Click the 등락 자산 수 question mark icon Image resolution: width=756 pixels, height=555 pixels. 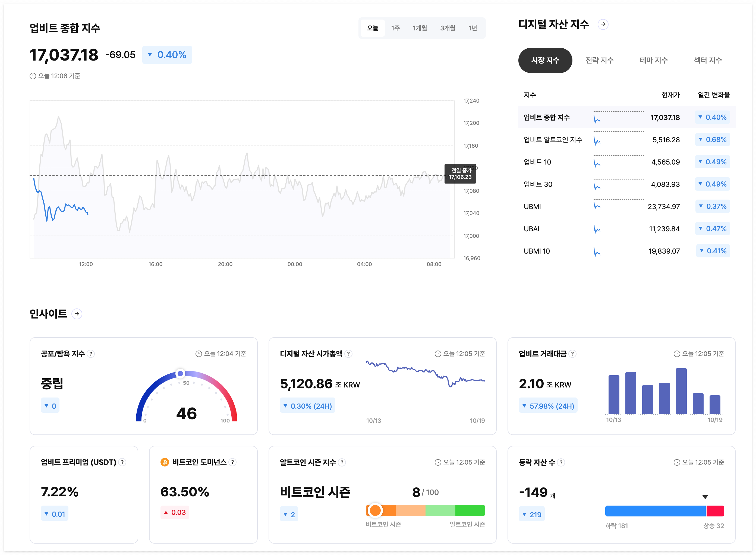pyautogui.click(x=560, y=462)
